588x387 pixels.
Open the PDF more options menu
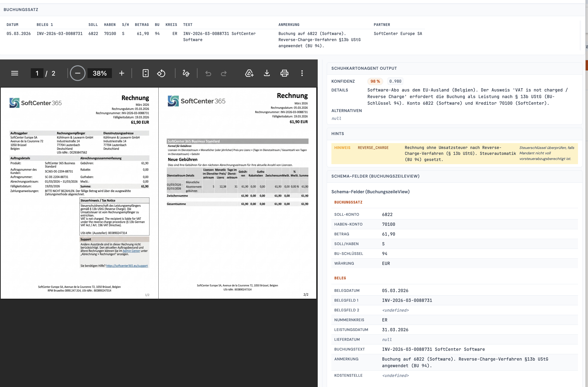click(x=302, y=73)
